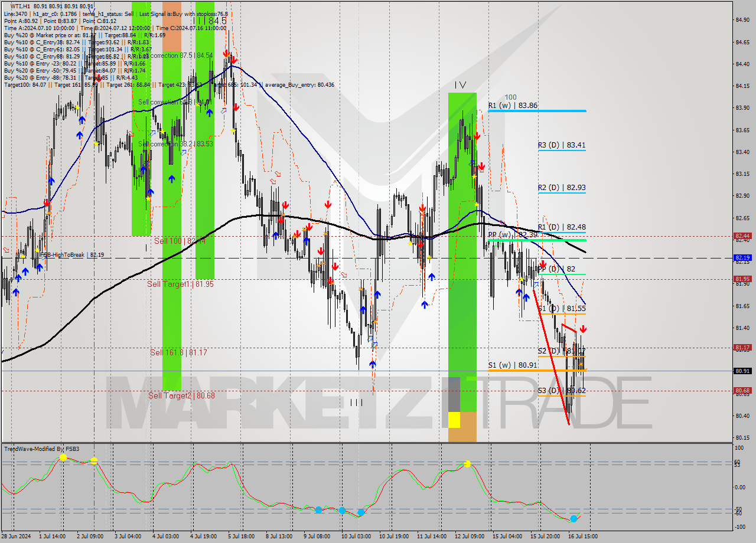Click the red 81.95 price tag on axis
Viewport: 756px width, 543px height.
coord(742,279)
